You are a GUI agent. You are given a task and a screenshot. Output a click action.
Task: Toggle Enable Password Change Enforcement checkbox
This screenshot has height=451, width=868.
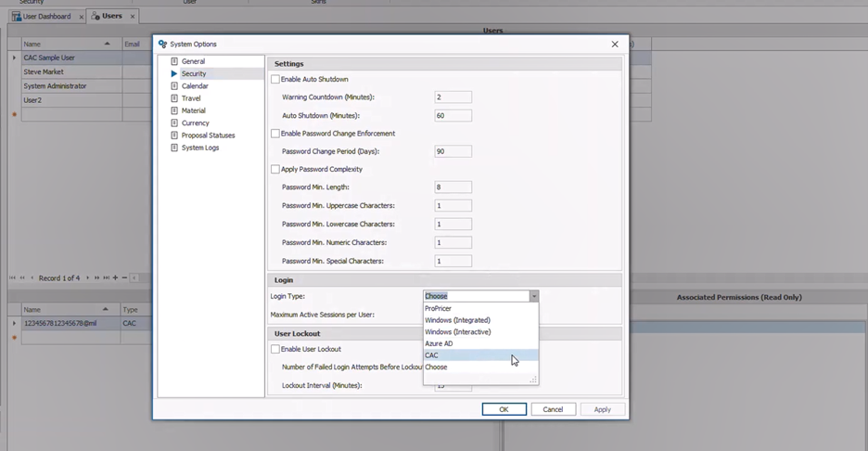click(274, 134)
